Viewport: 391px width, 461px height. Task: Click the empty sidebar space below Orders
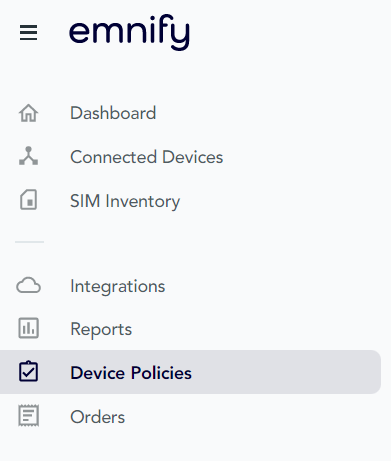(x=195, y=445)
